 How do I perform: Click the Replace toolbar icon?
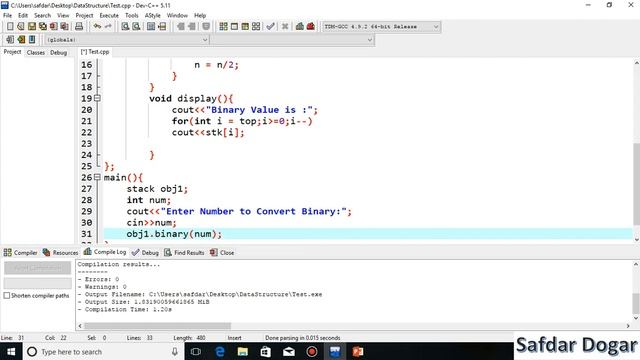(x=136, y=27)
